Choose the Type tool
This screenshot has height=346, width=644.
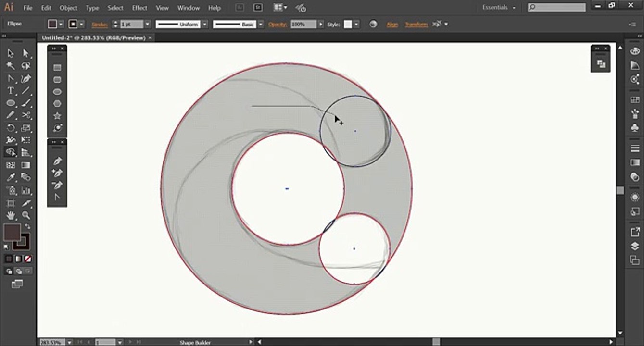(11, 90)
